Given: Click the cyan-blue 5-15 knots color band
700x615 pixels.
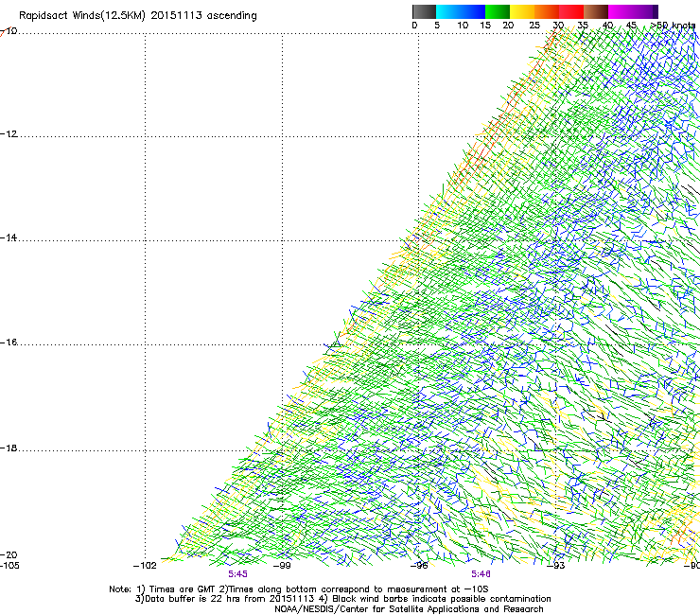Looking at the screenshot, I should (x=461, y=11).
